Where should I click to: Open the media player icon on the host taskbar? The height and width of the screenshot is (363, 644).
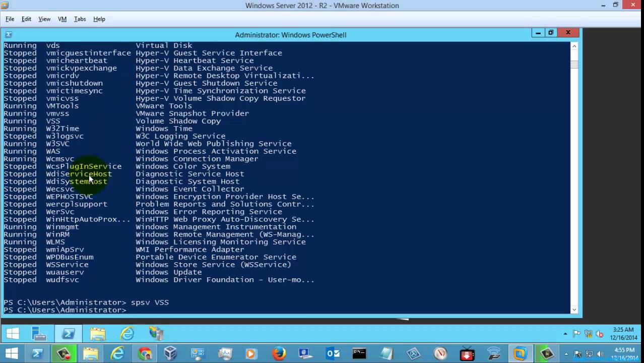click(x=251, y=354)
